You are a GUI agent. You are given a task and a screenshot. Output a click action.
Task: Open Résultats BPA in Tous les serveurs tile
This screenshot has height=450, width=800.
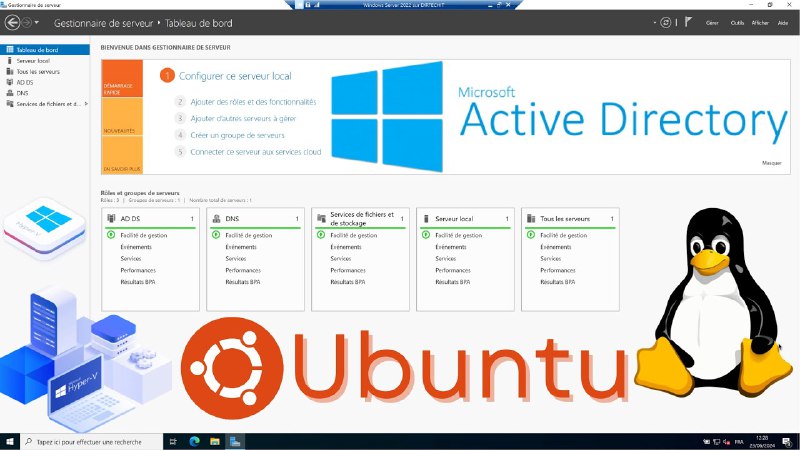tap(558, 282)
